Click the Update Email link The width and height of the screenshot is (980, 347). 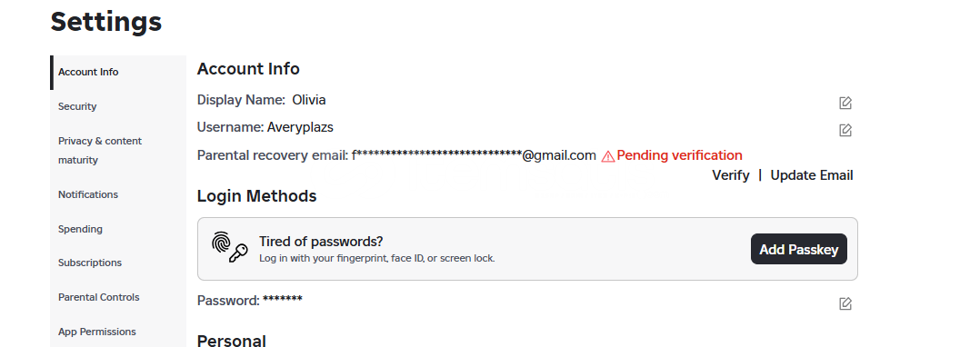tap(811, 175)
